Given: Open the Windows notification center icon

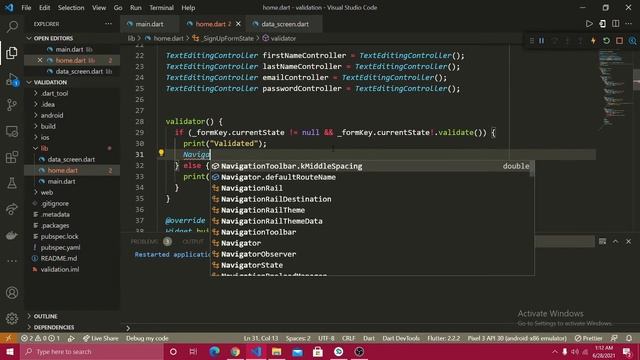Looking at the screenshot, I should click(627, 351).
